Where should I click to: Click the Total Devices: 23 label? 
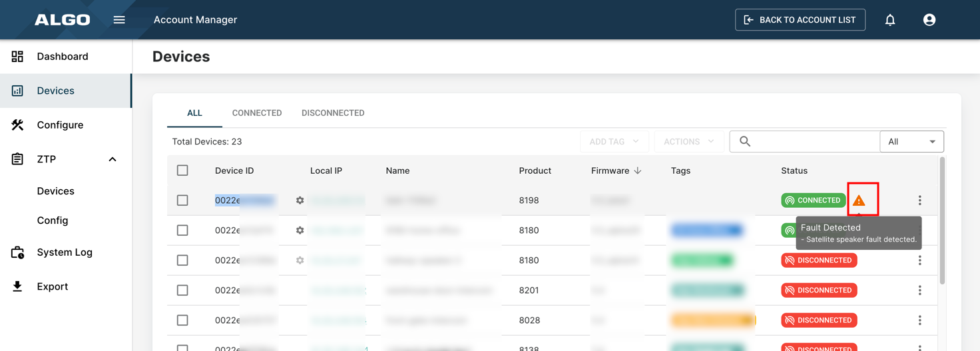207,142
